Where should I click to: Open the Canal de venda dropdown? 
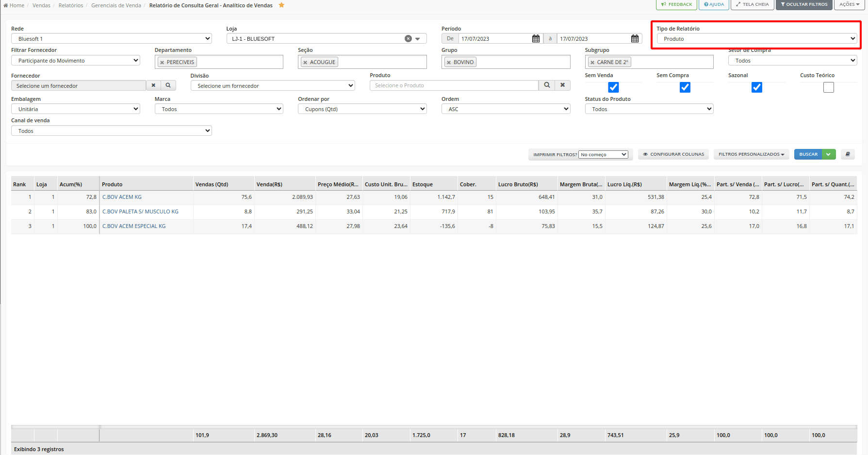pyautogui.click(x=112, y=131)
